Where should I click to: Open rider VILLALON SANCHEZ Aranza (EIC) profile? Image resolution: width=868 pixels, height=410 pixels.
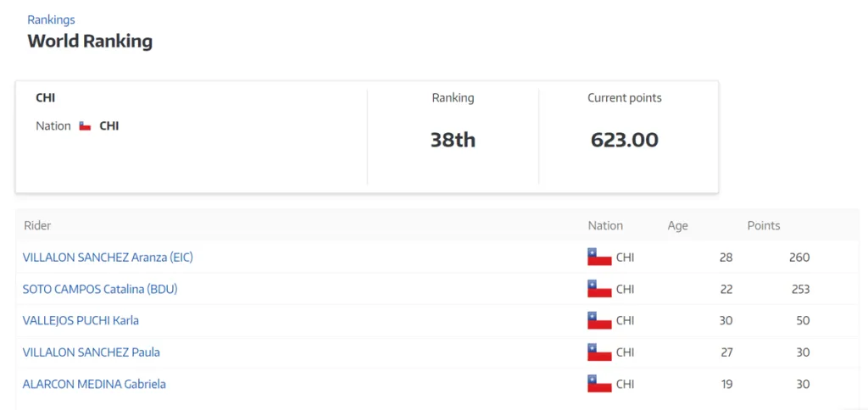[108, 258]
